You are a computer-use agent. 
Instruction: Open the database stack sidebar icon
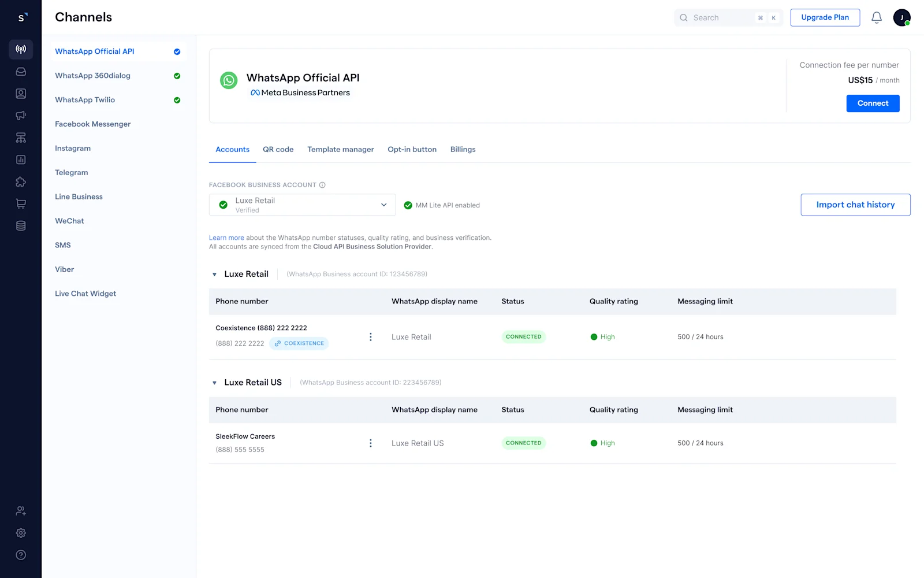click(21, 225)
